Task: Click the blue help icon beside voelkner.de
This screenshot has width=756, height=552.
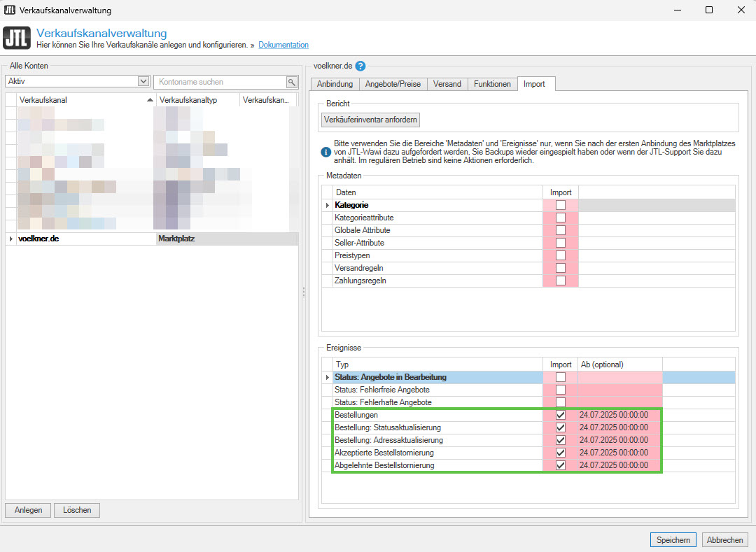Action: point(360,66)
